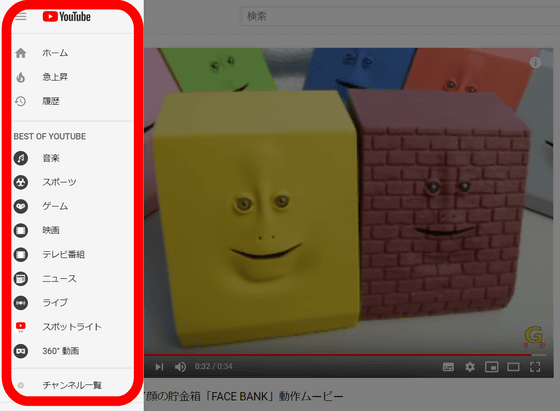The width and height of the screenshot is (560, 411).
Task: Toggle theater mode in player
Action: [513, 367]
